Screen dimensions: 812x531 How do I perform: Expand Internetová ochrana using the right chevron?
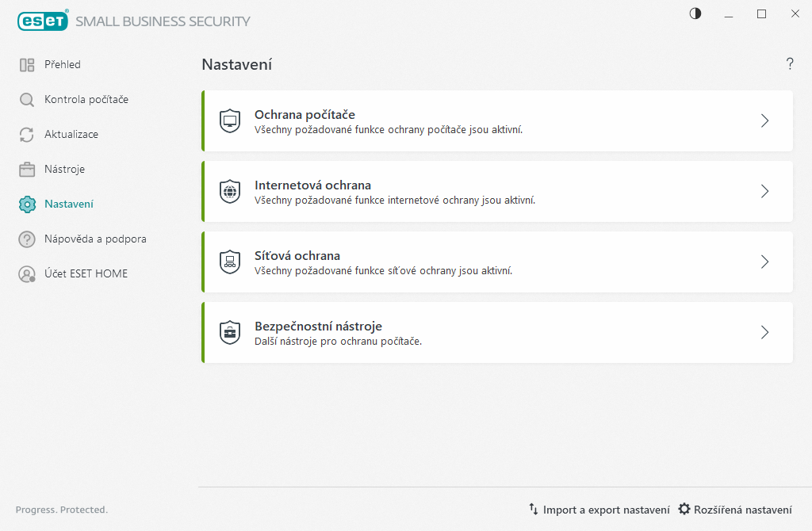(764, 192)
